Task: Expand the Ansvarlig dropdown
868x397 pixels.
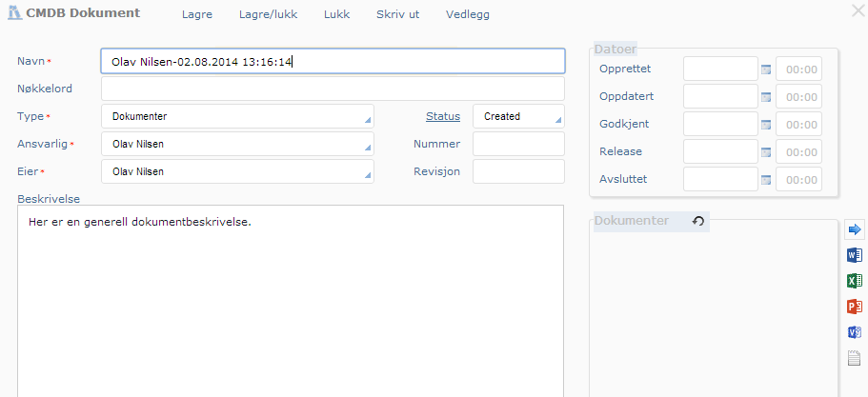Action: click(x=237, y=145)
